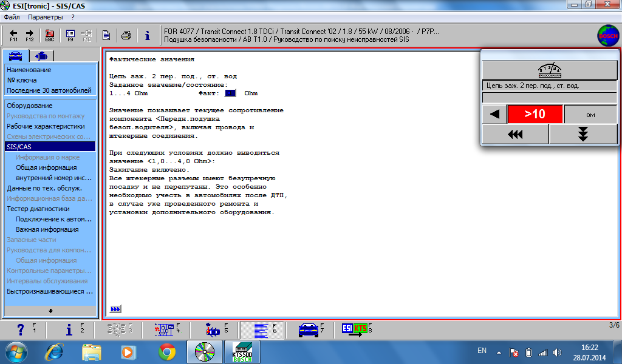Open the Файл menu
Image resolution: width=622 pixels, height=364 pixels.
click(x=12, y=17)
